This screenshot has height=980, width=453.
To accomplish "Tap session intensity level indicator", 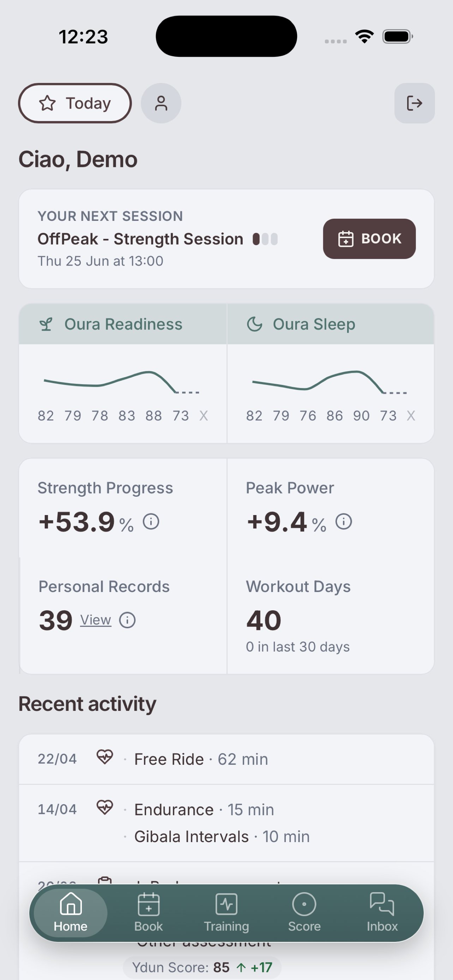I will (266, 239).
